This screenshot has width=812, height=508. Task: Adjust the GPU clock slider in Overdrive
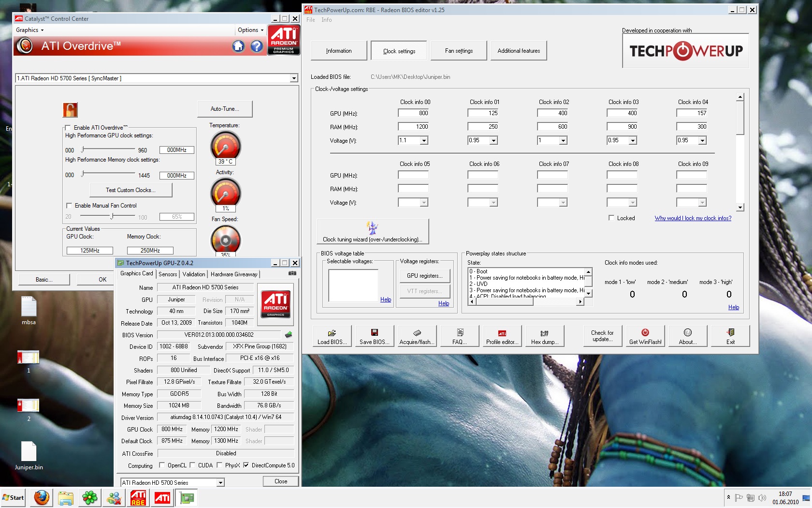point(83,149)
